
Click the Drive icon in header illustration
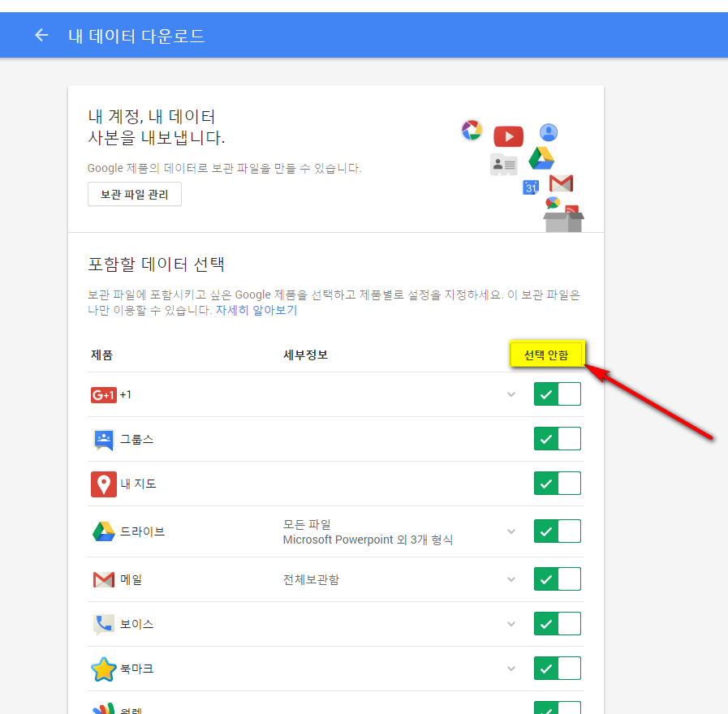[541, 158]
